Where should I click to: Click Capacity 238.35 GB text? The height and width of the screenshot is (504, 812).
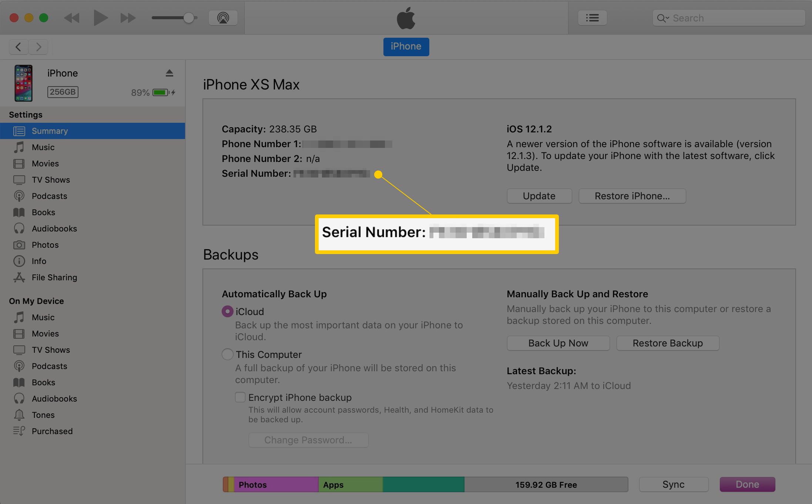coord(269,129)
